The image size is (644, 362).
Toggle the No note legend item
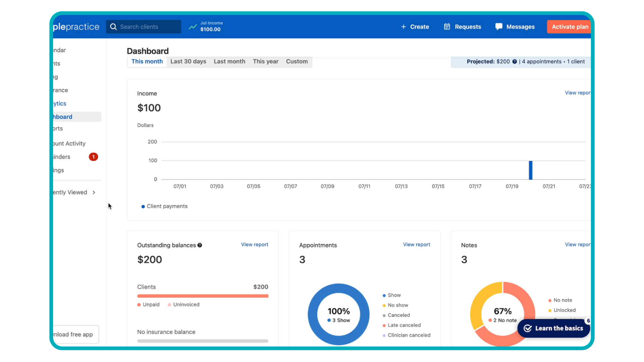[x=560, y=300]
